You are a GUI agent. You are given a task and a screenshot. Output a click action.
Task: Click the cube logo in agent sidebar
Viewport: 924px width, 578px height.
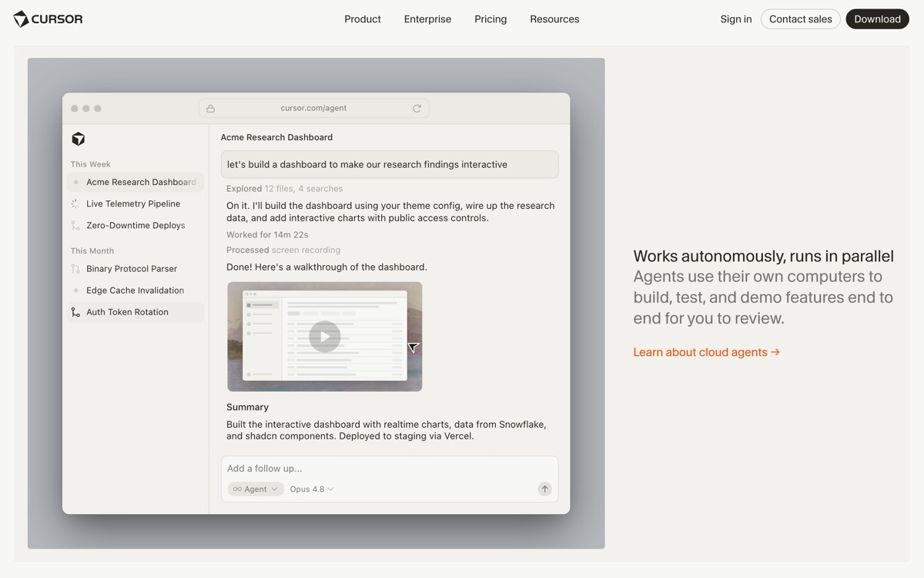79,139
